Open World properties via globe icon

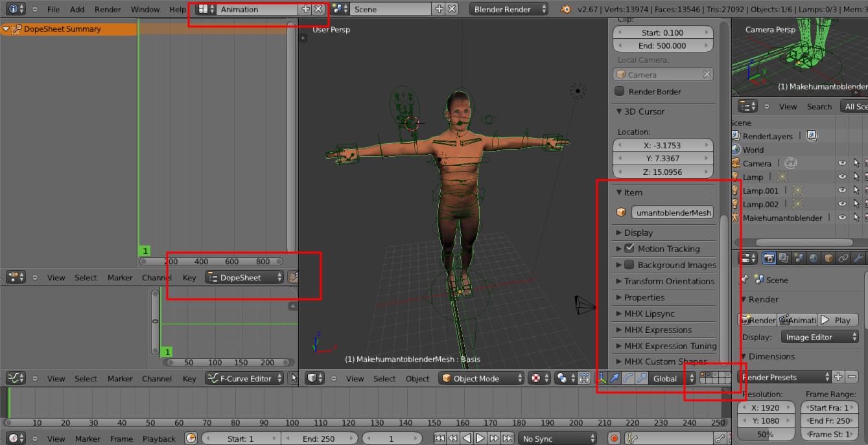812,258
